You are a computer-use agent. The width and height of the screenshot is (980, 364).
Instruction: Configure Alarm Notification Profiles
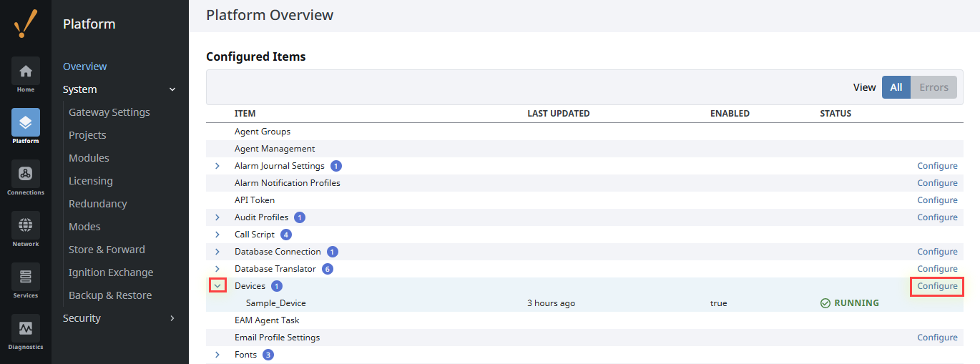[x=937, y=183]
